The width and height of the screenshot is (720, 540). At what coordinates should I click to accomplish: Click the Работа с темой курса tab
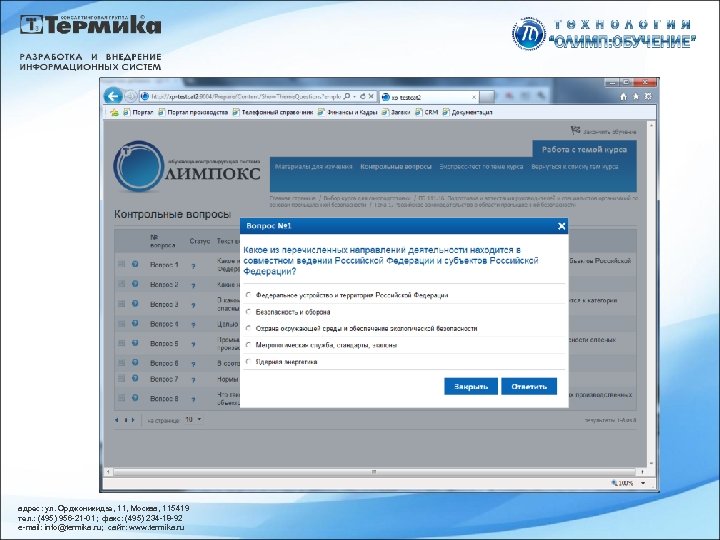(584, 149)
